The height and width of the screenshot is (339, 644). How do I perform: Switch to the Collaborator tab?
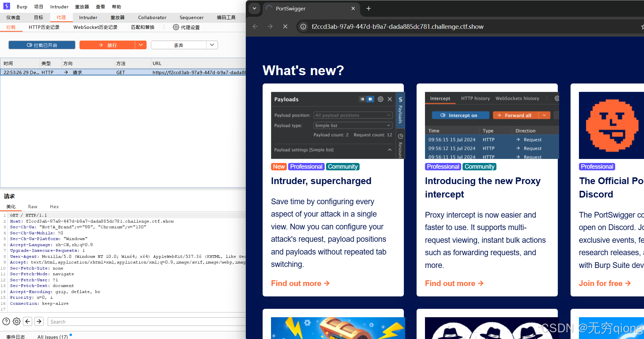click(x=152, y=17)
